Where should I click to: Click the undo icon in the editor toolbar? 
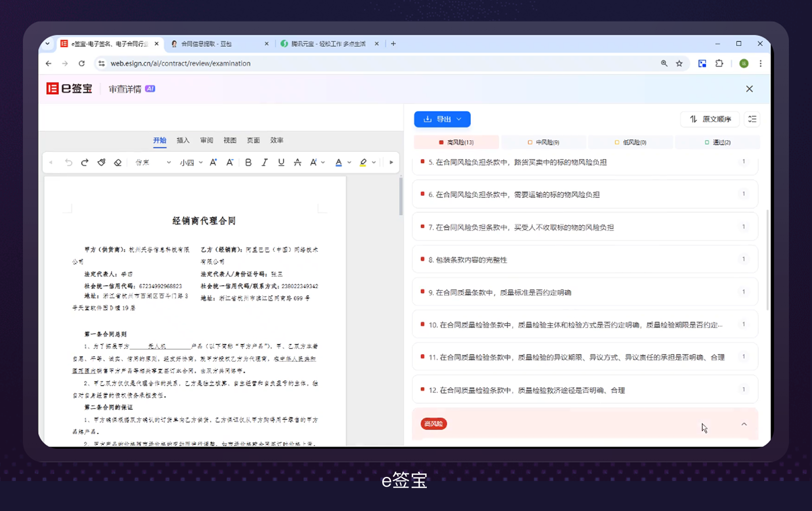(x=69, y=162)
